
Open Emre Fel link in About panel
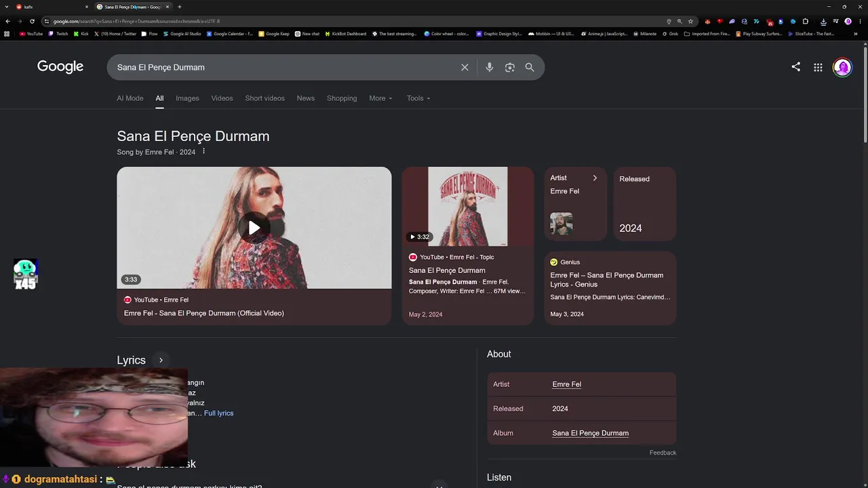point(567,384)
